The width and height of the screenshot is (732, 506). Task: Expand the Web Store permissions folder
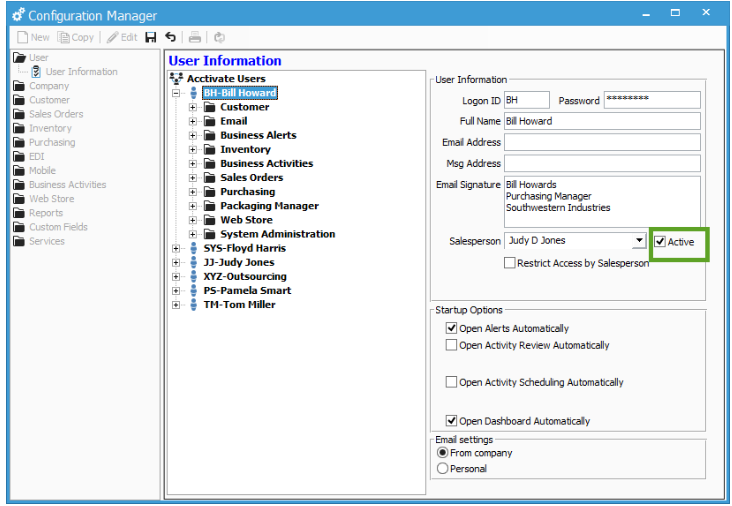(x=192, y=220)
